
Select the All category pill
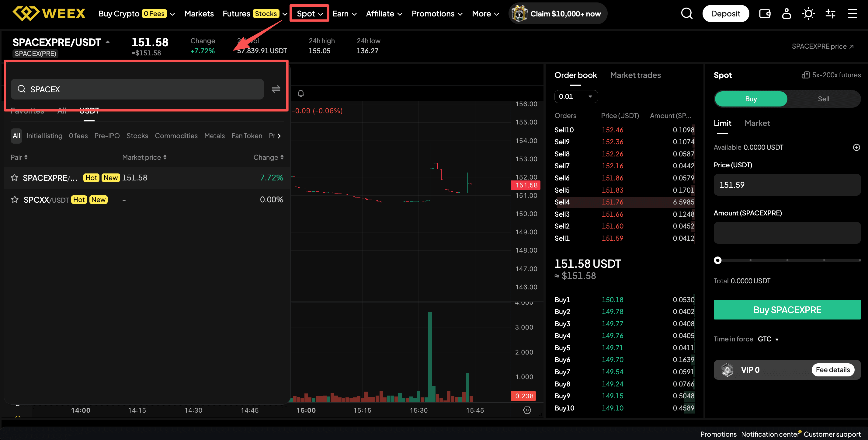16,135
